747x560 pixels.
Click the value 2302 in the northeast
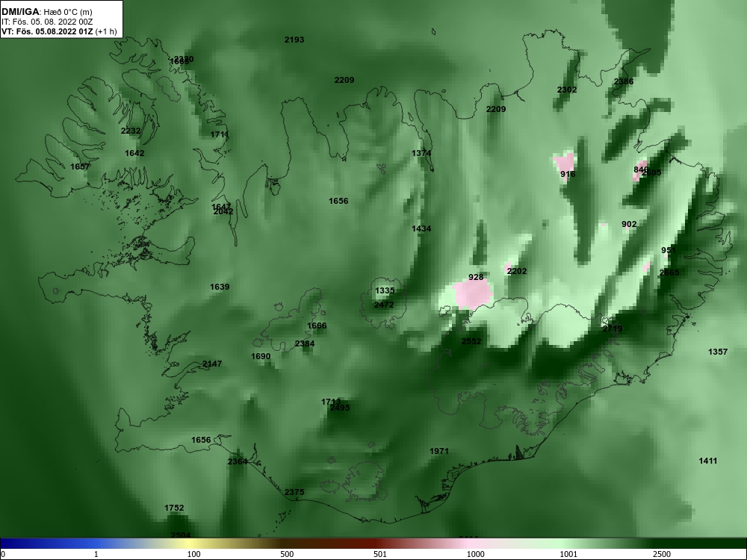[x=567, y=90]
